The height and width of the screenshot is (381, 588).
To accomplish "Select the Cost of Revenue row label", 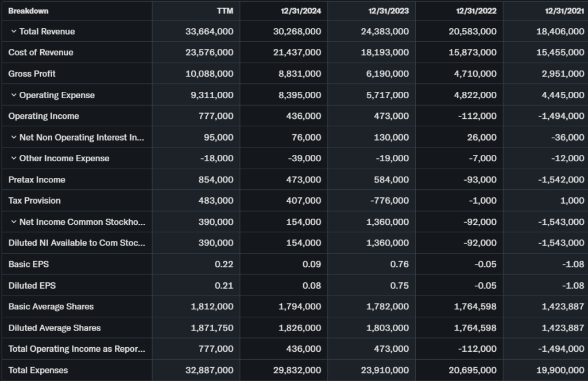I will (x=41, y=52).
